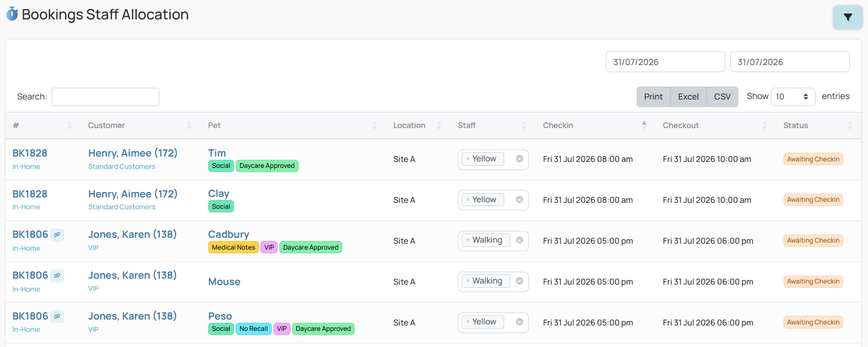Open pet profile for Peso
Viewport: 868px width, 347px height.
220,316
